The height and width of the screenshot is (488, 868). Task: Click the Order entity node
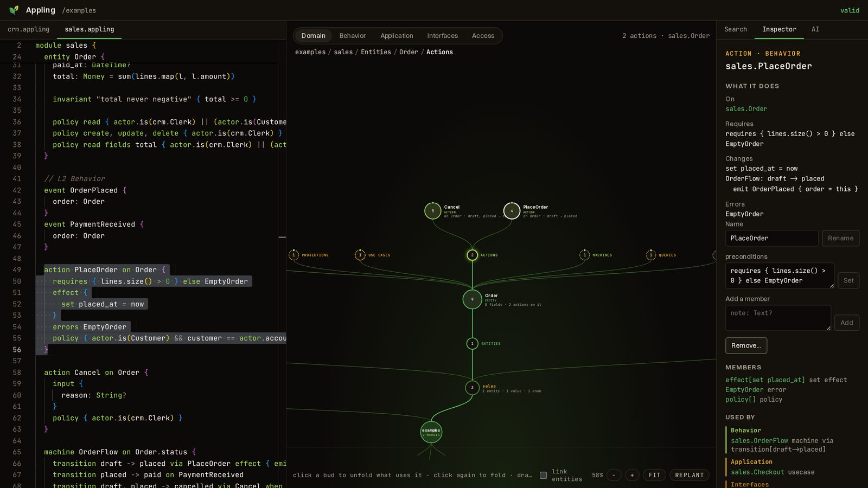tap(472, 299)
